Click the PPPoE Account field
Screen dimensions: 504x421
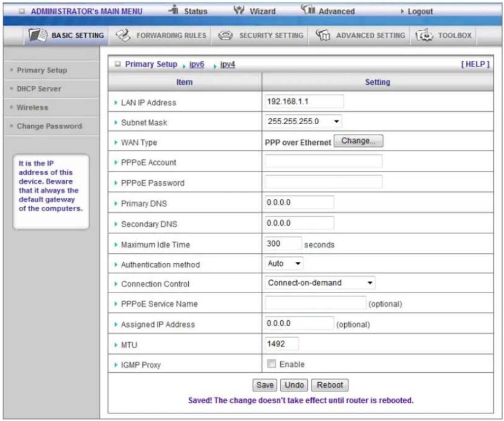pos(324,161)
